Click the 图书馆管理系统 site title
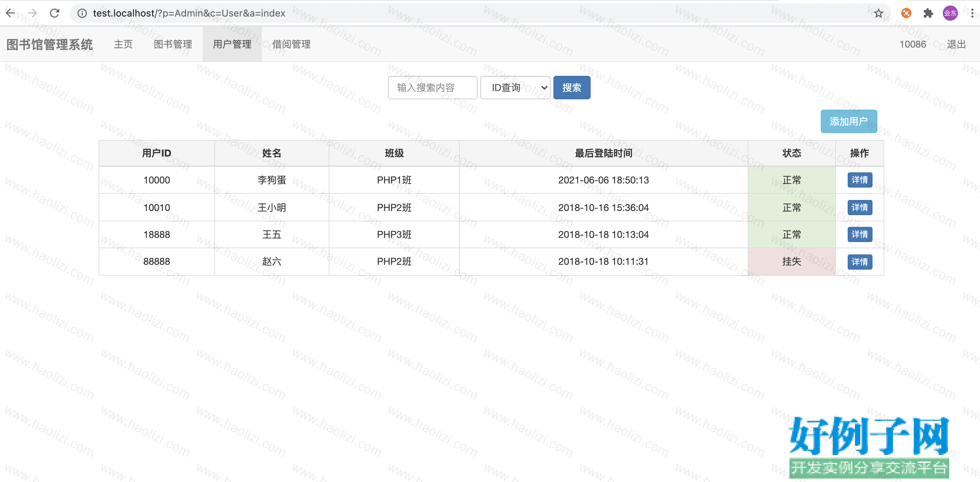This screenshot has height=482, width=980. (50, 44)
